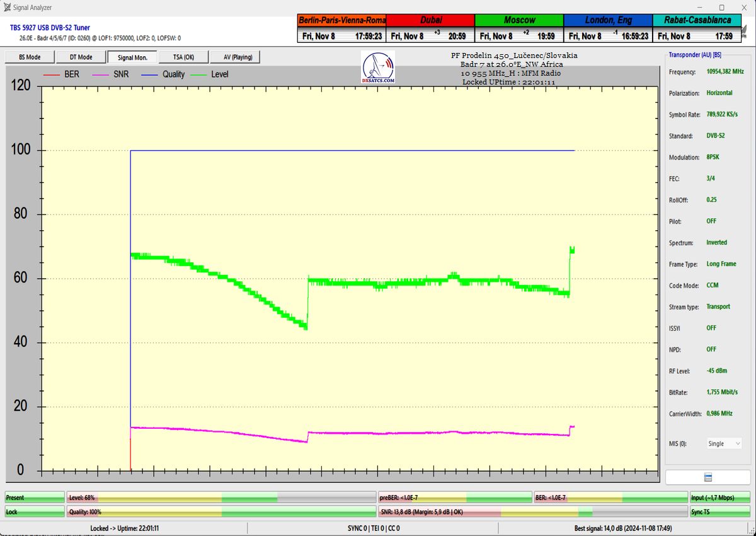Click the red BER legend line
This screenshot has height=536, width=756.
(50, 74)
